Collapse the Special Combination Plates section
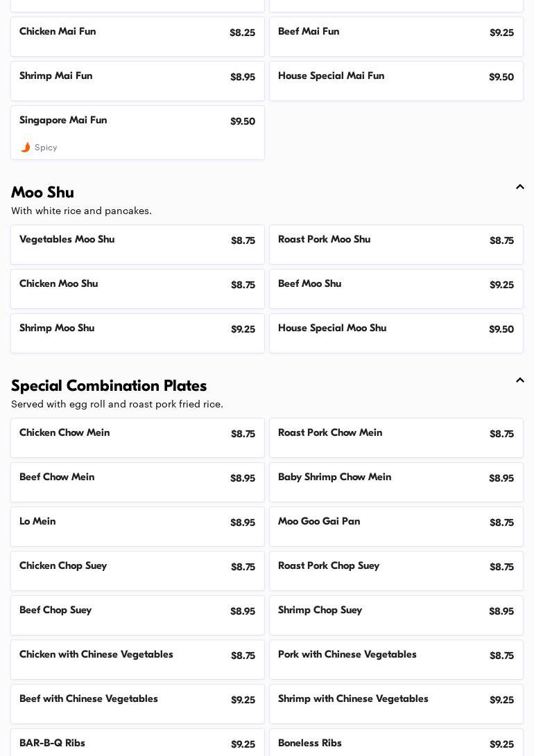The image size is (534, 756). click(x=519, y=380)
